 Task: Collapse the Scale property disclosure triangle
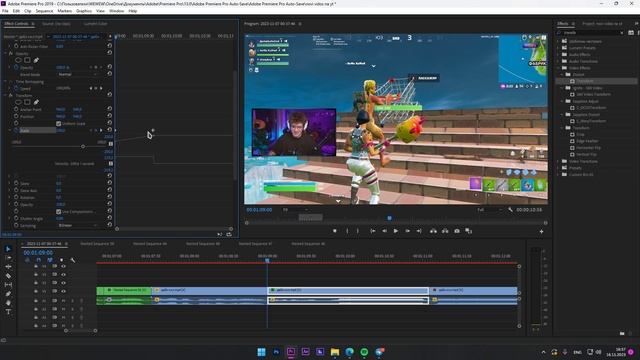tap(10, 131)
